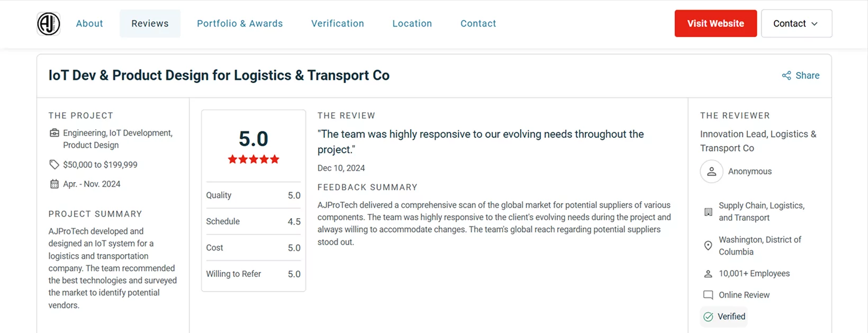
Task: Expand the Contact dropdown button
Action: coord(797,23)
